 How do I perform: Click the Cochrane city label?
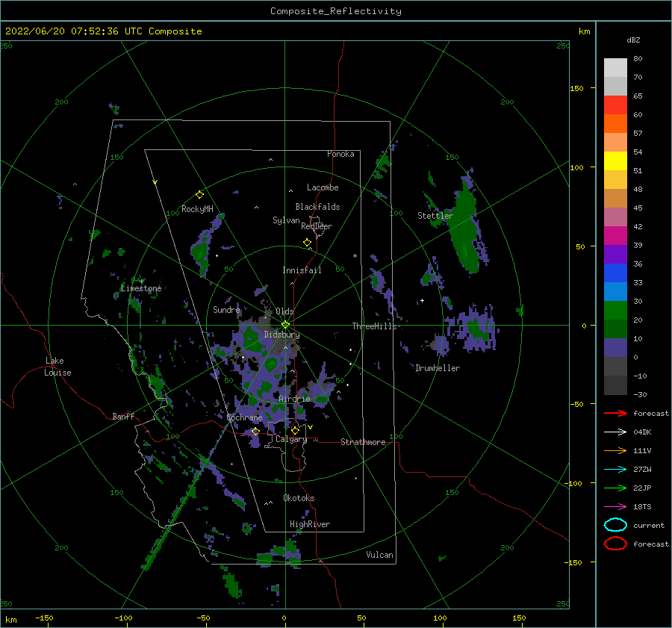click(x=244, y=417)
